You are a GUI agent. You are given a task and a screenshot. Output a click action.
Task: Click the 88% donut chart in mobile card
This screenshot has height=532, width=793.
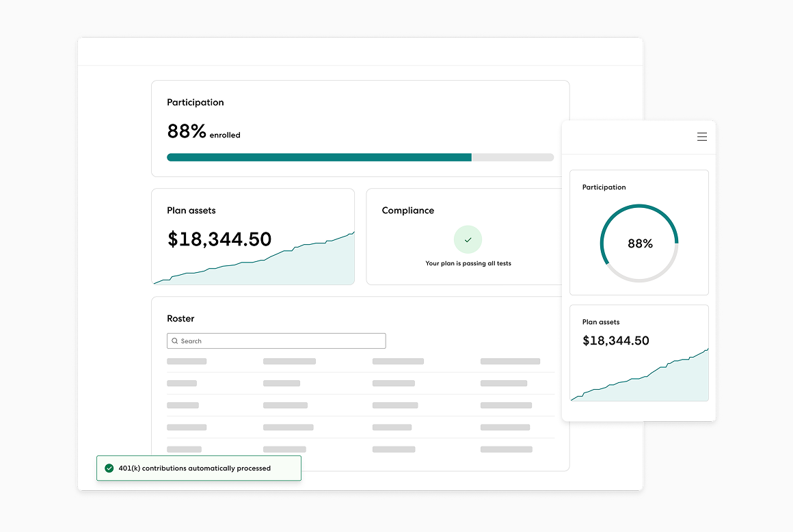[x=639, y=243]
